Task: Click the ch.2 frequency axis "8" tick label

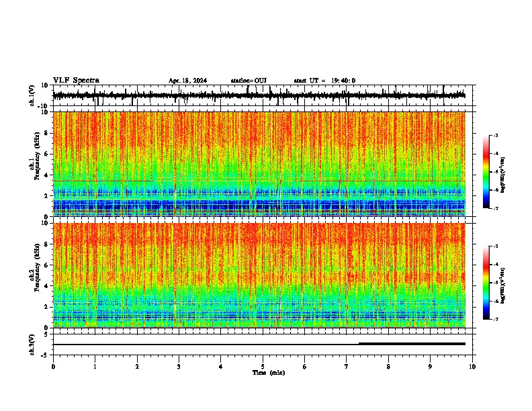Action: click(x=46, y=244)
